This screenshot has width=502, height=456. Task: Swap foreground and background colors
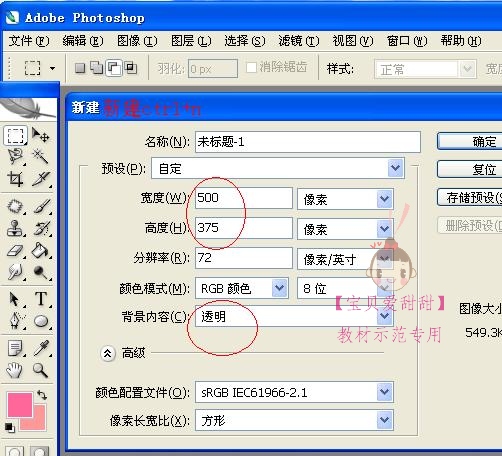(42, 395)
